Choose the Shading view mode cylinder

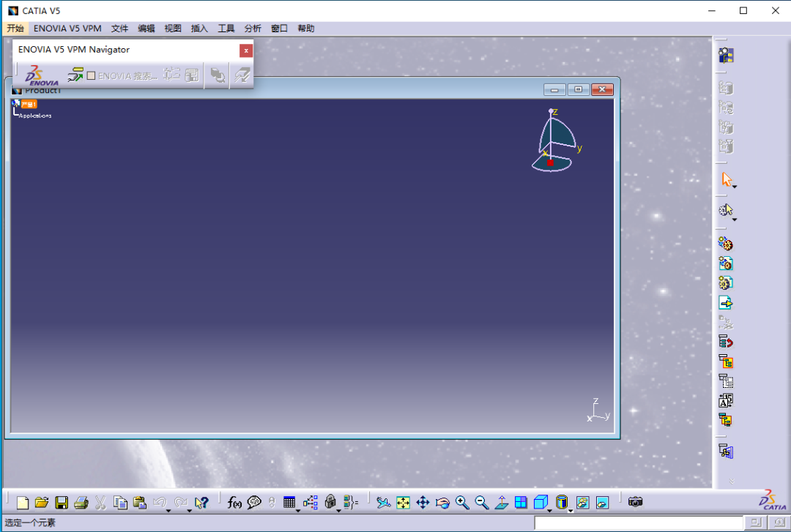(562, 502)
